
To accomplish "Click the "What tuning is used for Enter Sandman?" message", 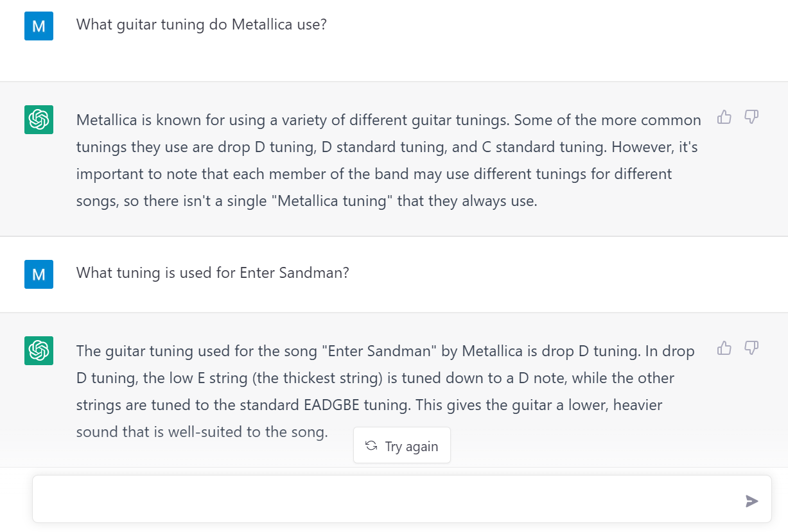I will (x=213, y=273).
